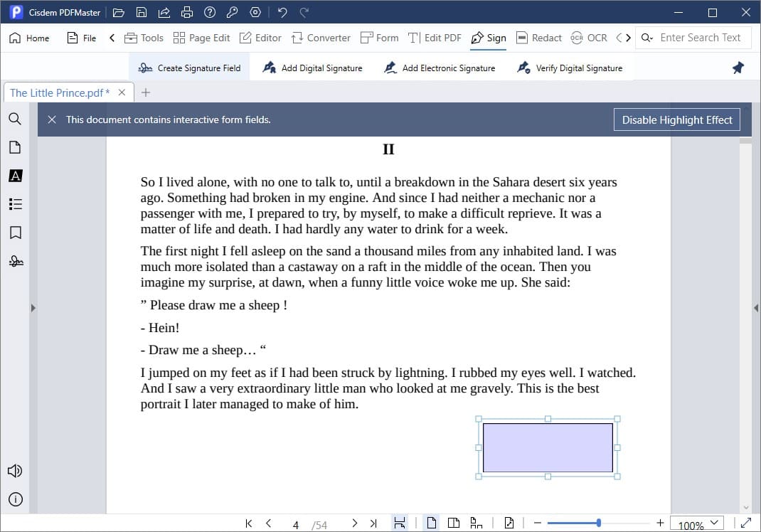This screenshot has width=761, height=532.
Task: Click Verify Digital Signature
Action: (570, 68)
